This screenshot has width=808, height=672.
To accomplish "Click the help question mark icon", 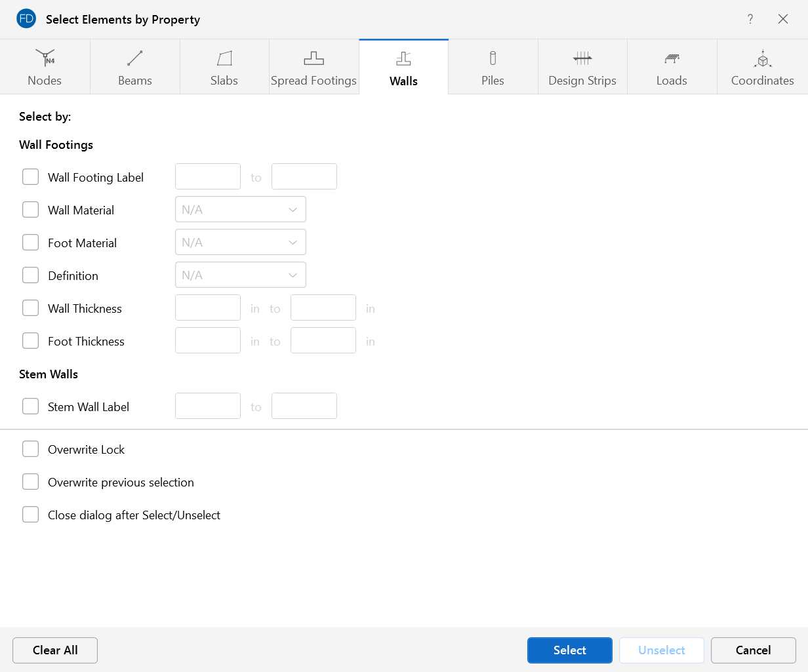I will point(750,19).
